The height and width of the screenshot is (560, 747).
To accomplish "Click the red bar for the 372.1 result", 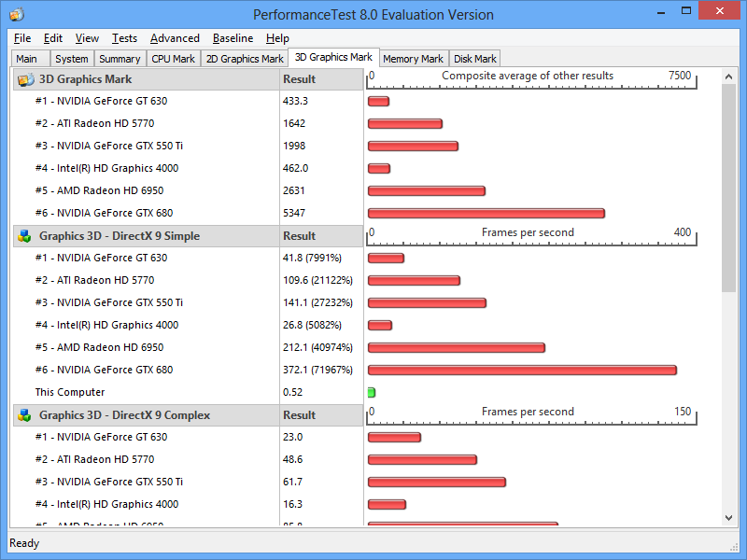I will (x=522, y=370).
